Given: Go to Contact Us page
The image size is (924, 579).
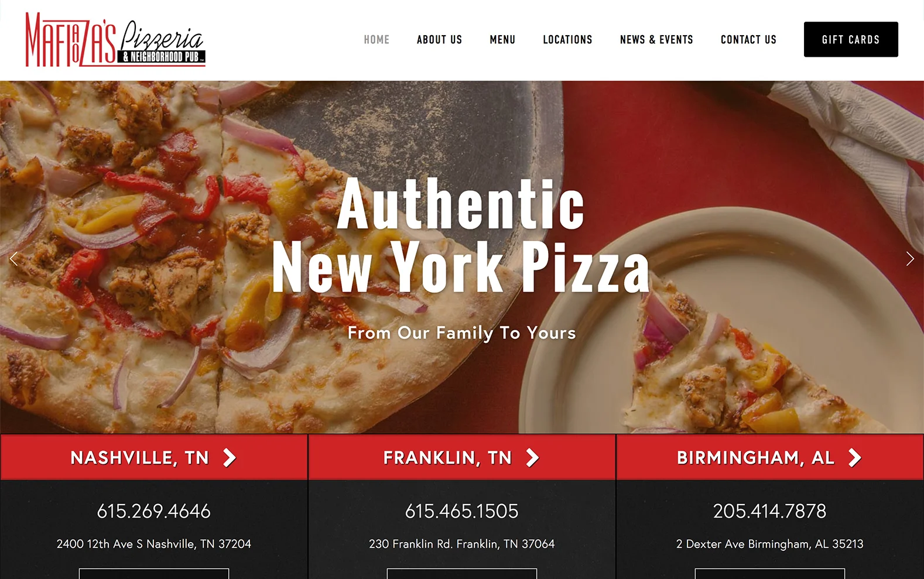Looking at the screenshot, I should 748,40.
